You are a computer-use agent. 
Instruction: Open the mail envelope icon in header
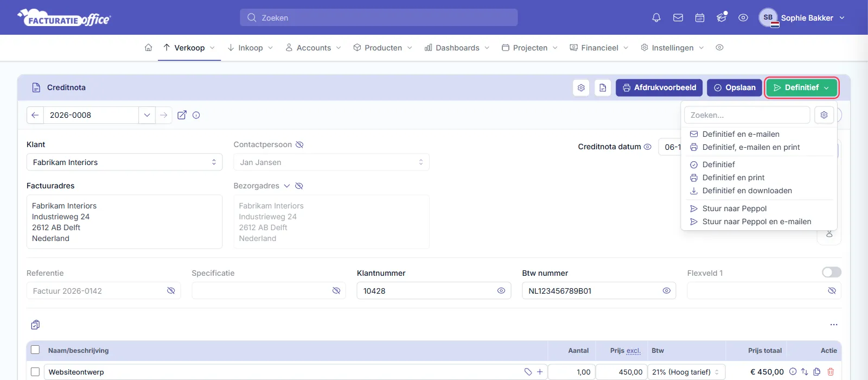point(678,17)
